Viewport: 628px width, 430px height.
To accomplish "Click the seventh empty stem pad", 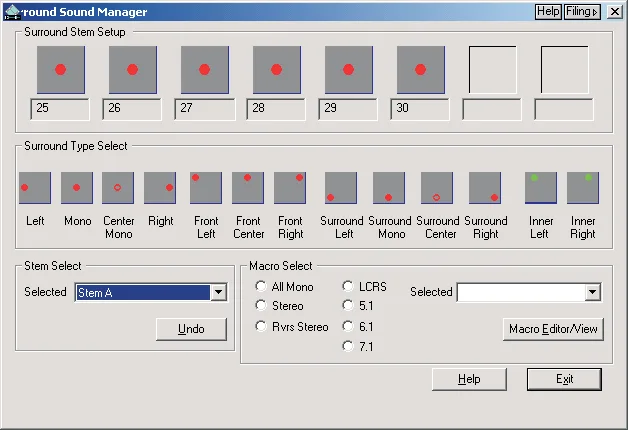I will [x=493, y=70].
